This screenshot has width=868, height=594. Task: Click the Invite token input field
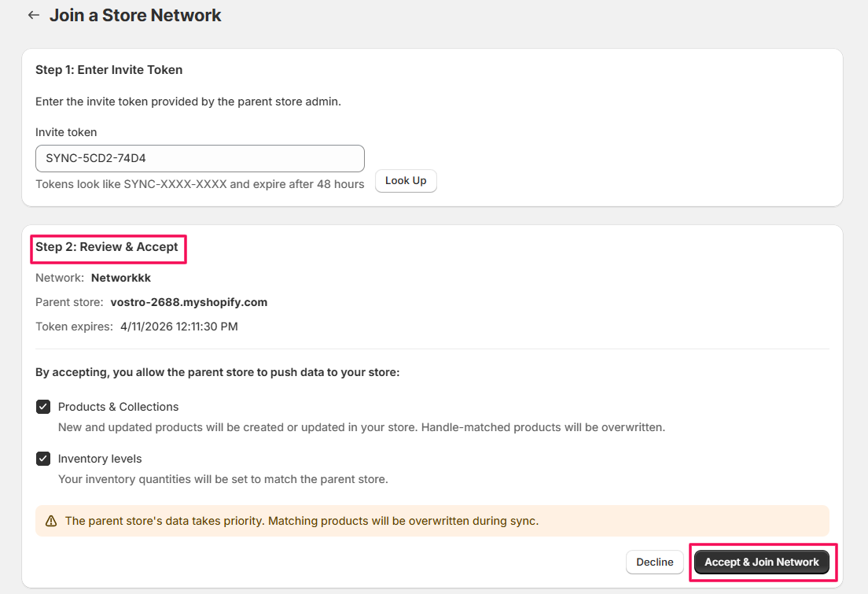coord(200,158)
